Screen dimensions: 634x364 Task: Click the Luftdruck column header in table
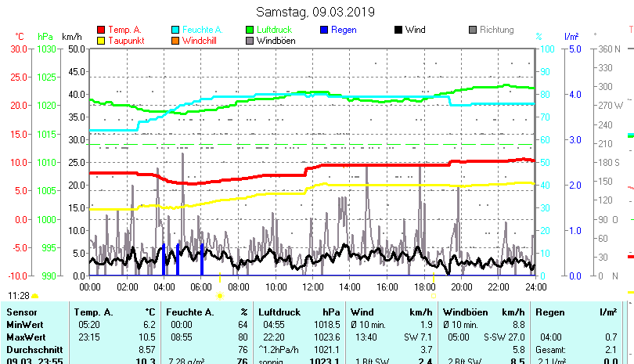point(279,312)
